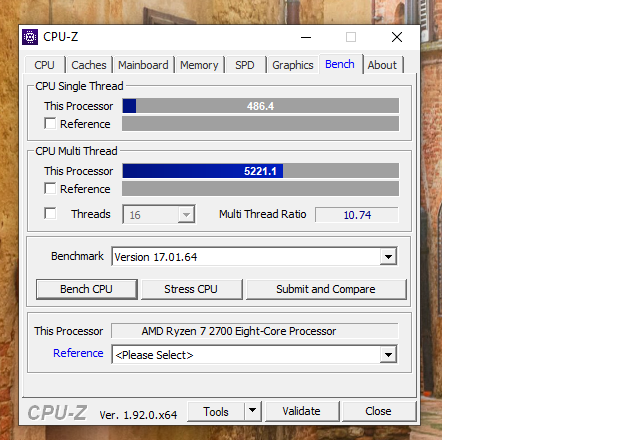Click Submit and Compare button

326,289
